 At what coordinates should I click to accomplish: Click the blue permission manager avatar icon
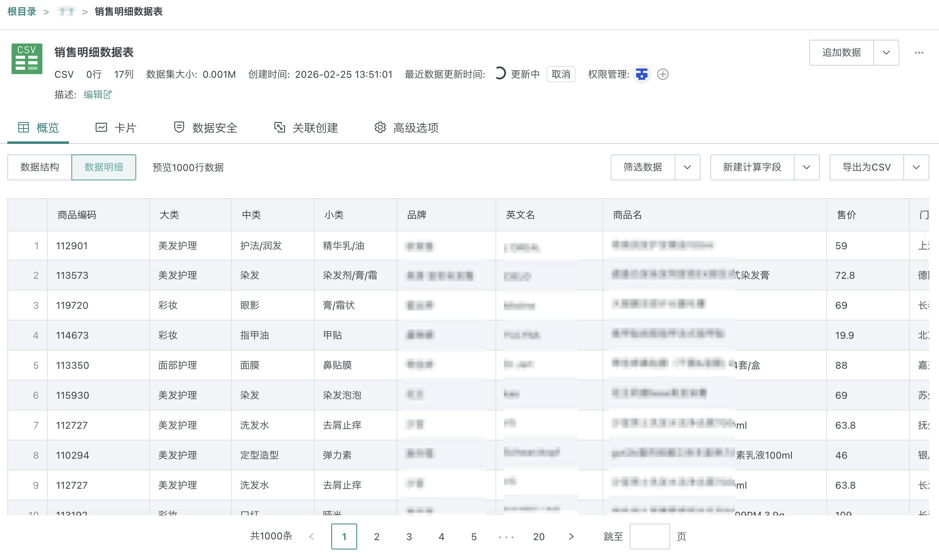[642, 74]
